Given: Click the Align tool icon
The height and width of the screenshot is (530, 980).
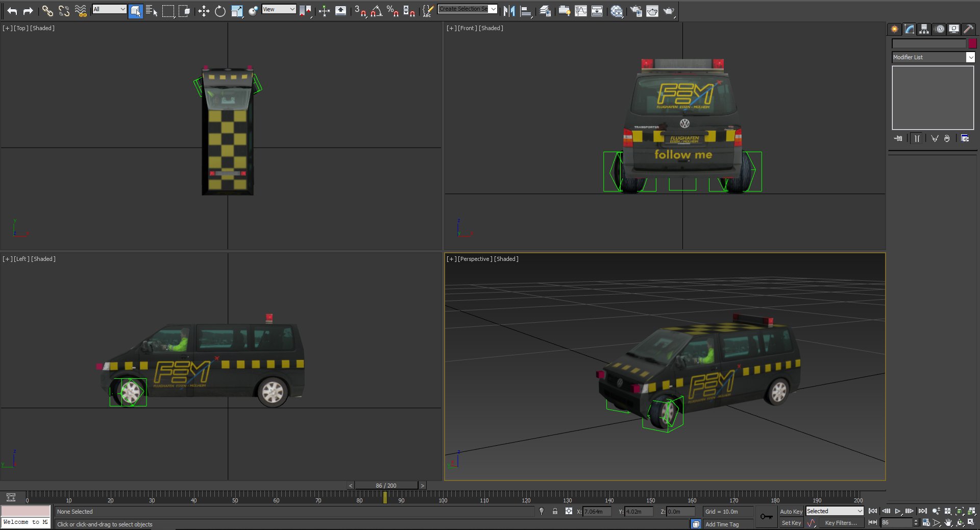Looking at the screenshot, I should pyautogui.click(x=526, y=11).
